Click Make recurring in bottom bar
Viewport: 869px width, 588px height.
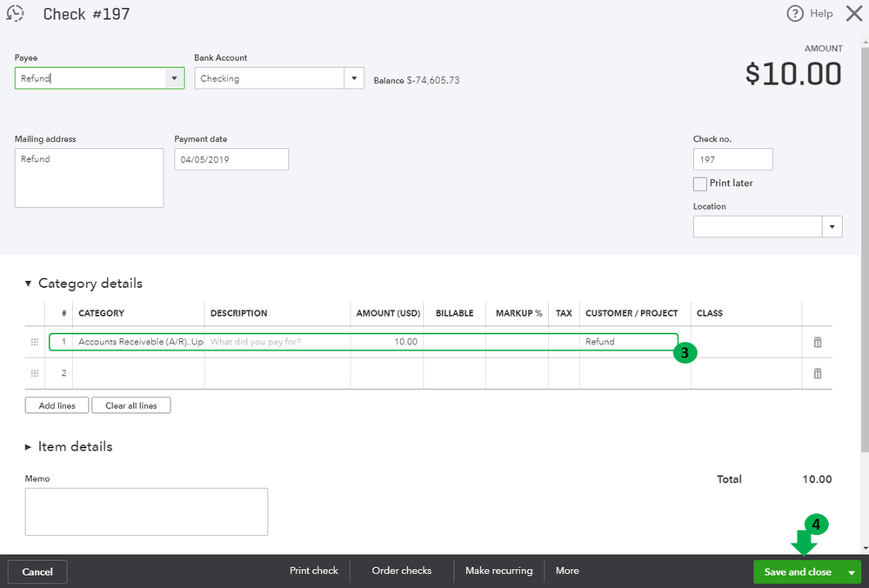coord(498,571)
